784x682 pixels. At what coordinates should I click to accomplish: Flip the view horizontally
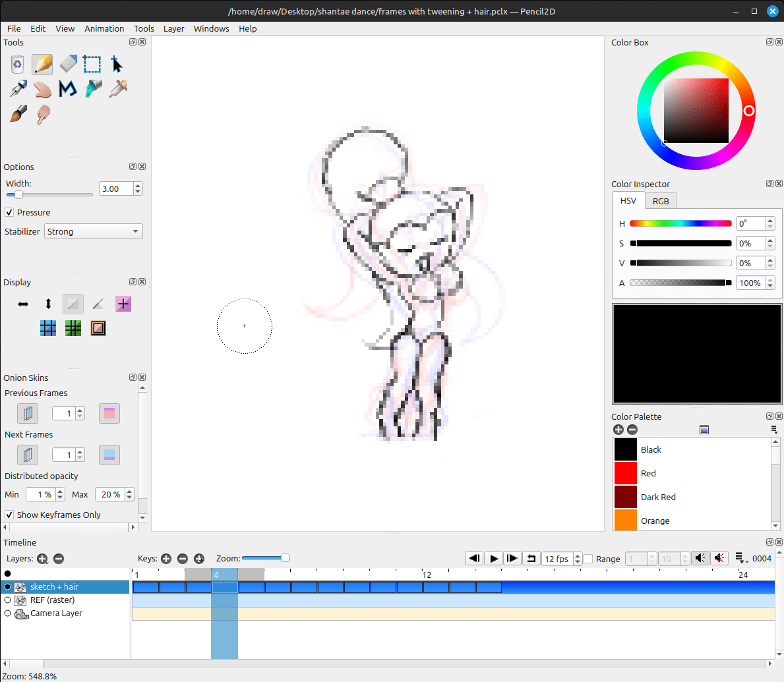23,304
